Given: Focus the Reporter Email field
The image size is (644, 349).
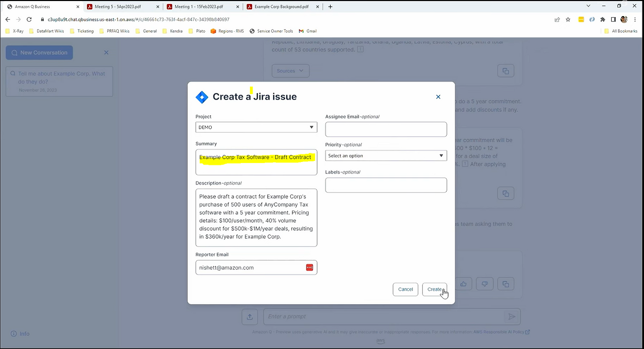Looking at the screenshot, I should [256, 268].
